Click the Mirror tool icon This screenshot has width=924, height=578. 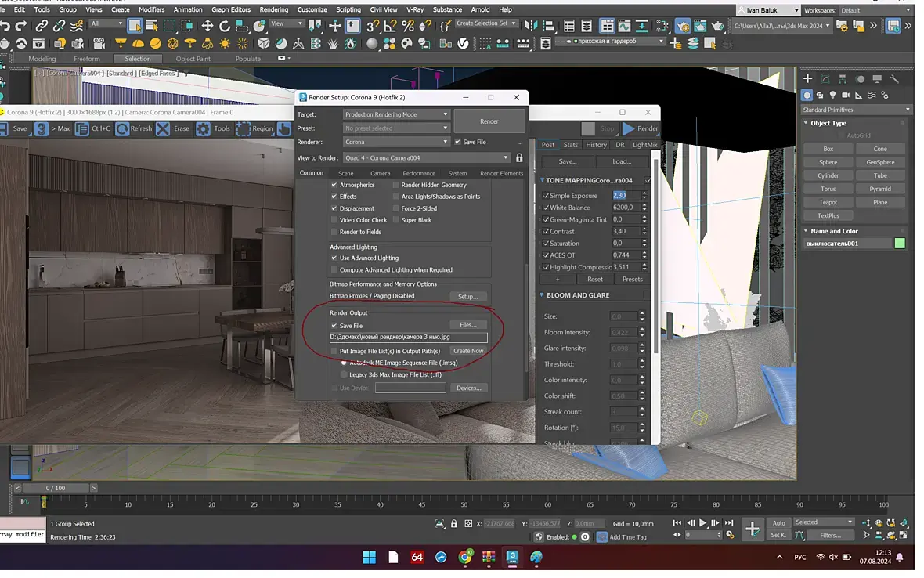(531, 26)
